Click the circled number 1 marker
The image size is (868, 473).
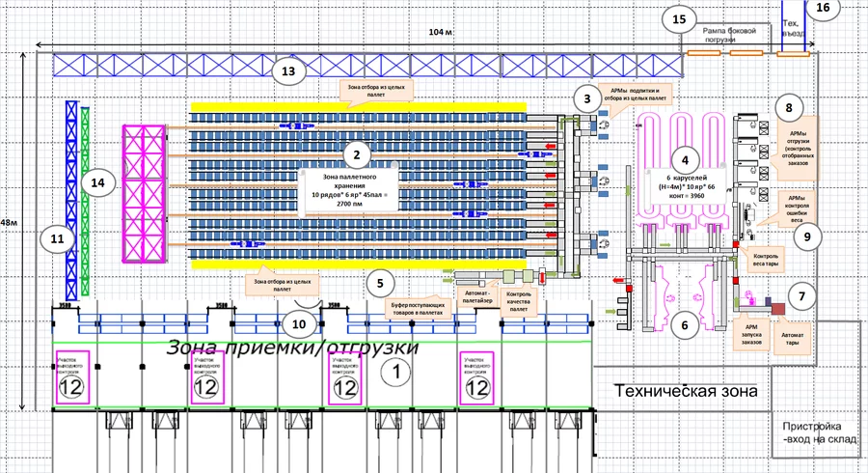(x=396, y=373)
